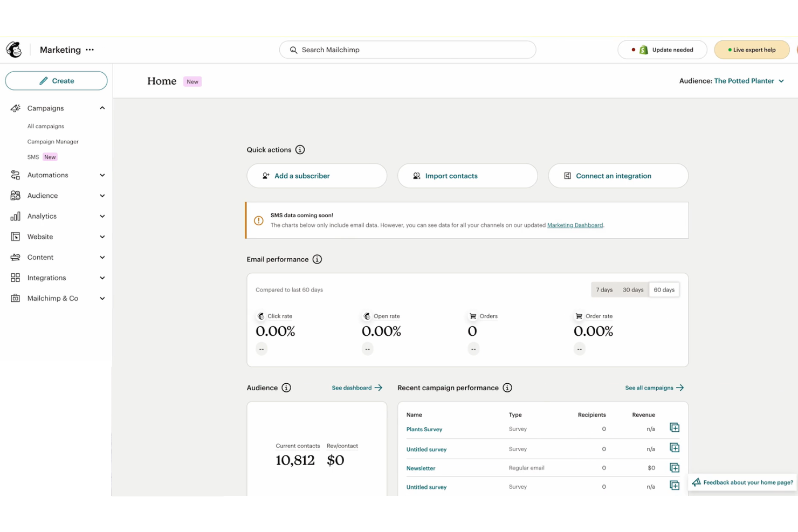
Task: Duplicate the Newsletter campaign via copy icon
Action: 674,467
